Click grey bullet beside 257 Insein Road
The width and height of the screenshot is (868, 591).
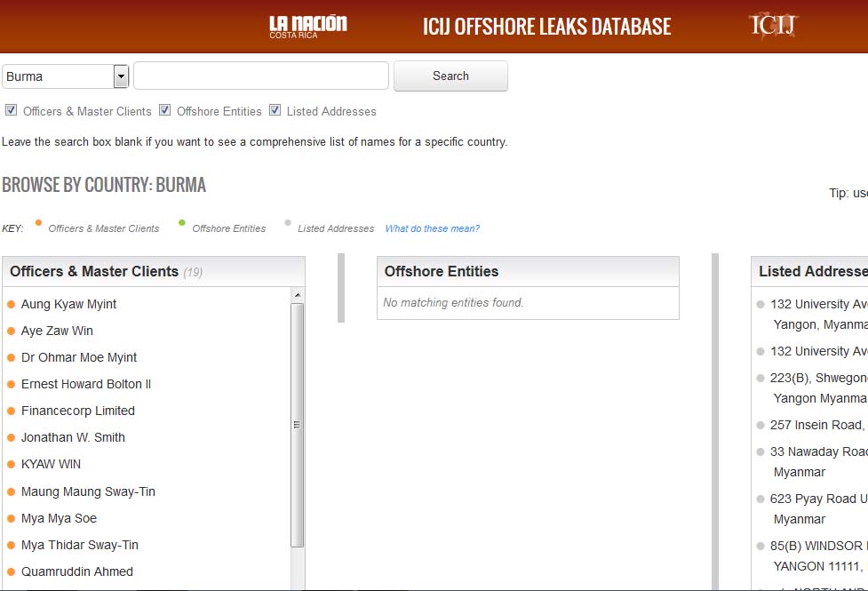point(760,426)
